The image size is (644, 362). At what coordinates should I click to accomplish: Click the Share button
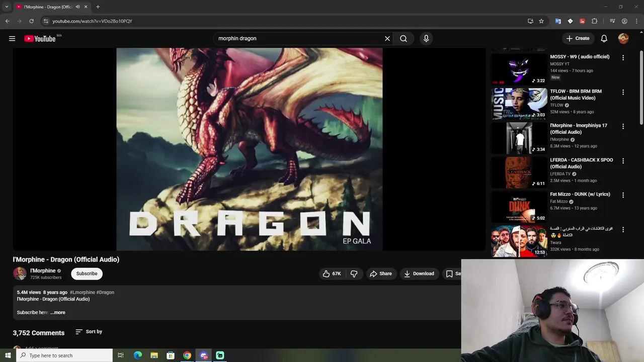380,274
